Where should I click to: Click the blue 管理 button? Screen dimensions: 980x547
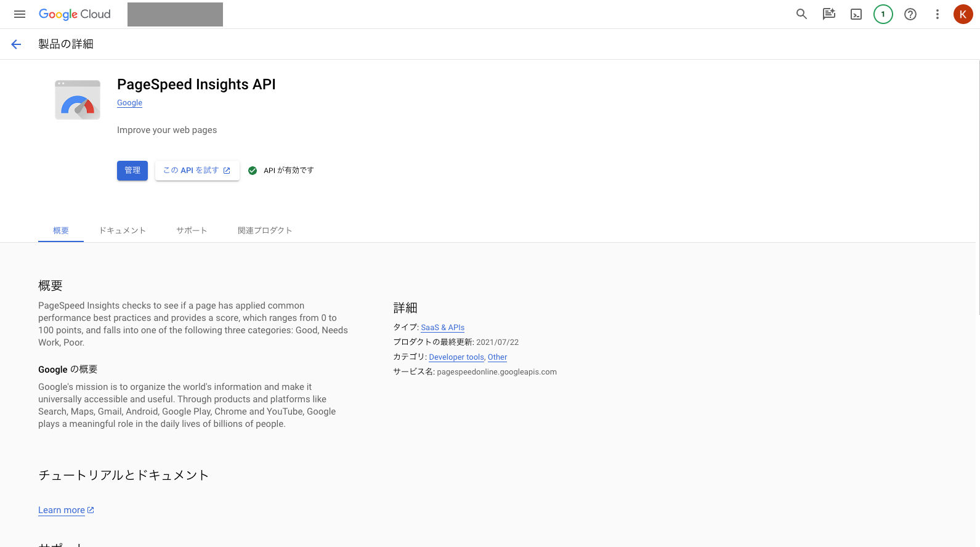132,171
